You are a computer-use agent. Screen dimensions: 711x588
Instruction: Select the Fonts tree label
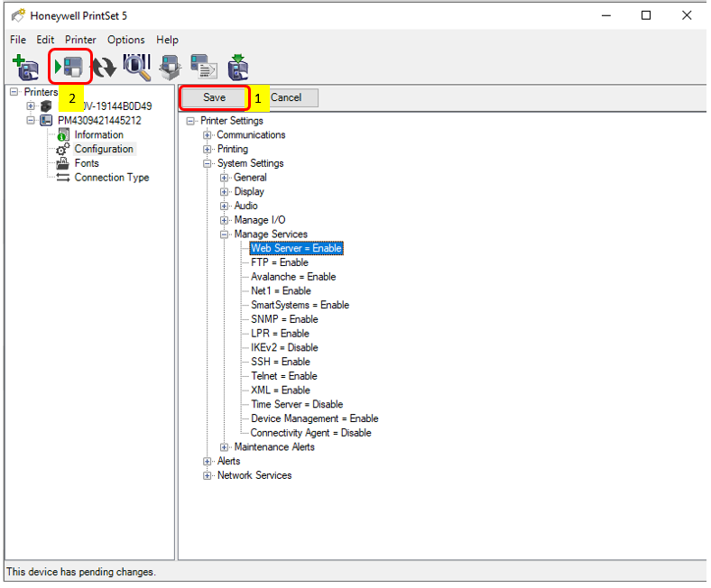click(87, 163)
